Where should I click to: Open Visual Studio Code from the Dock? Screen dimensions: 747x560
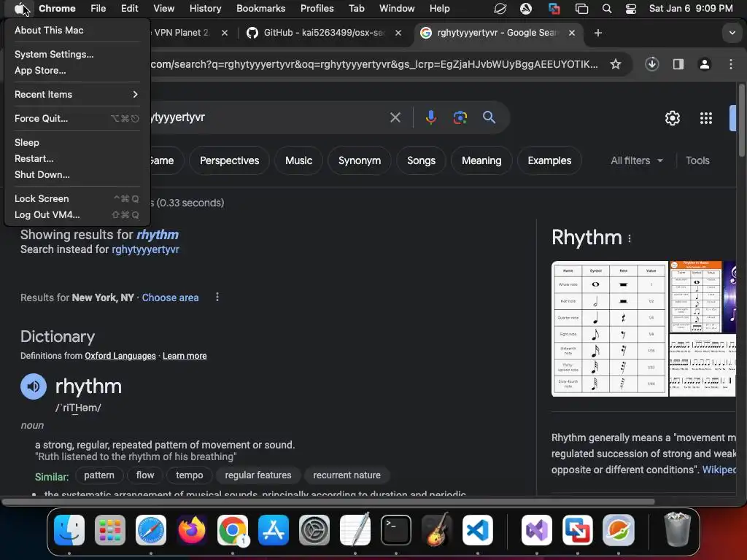(477, 529)
